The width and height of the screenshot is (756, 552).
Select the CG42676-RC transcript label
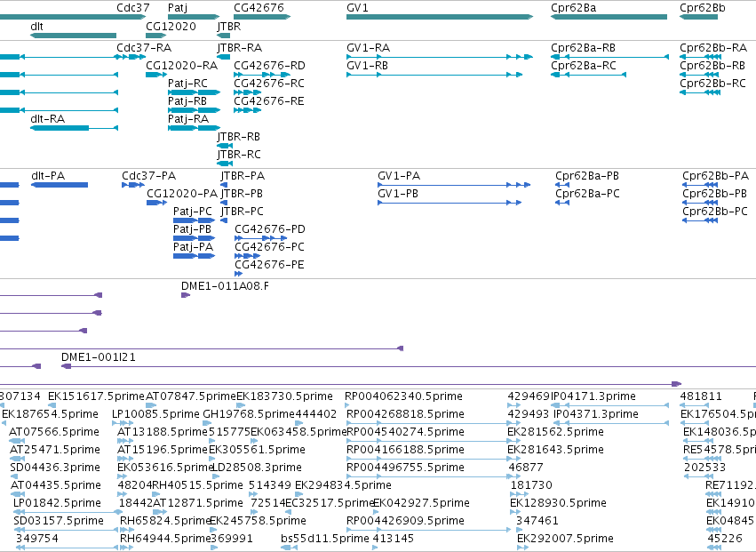(269, 83)
